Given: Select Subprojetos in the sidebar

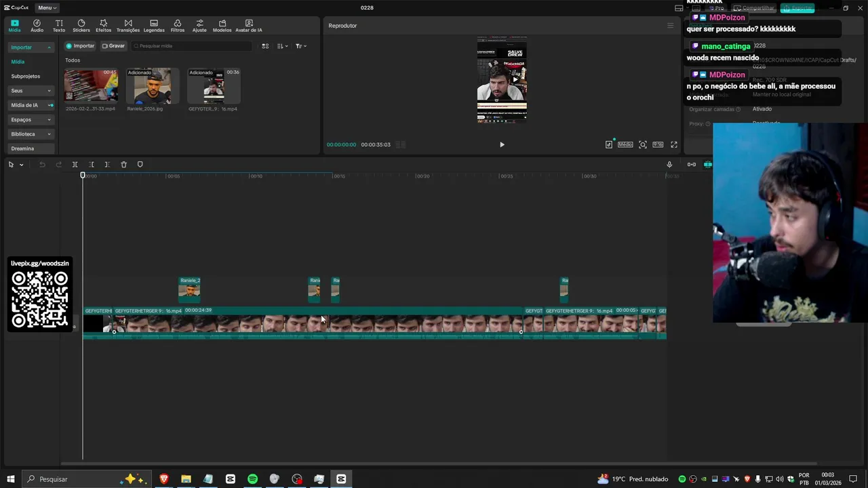Looking at the screenshot, I should (26, 76).
